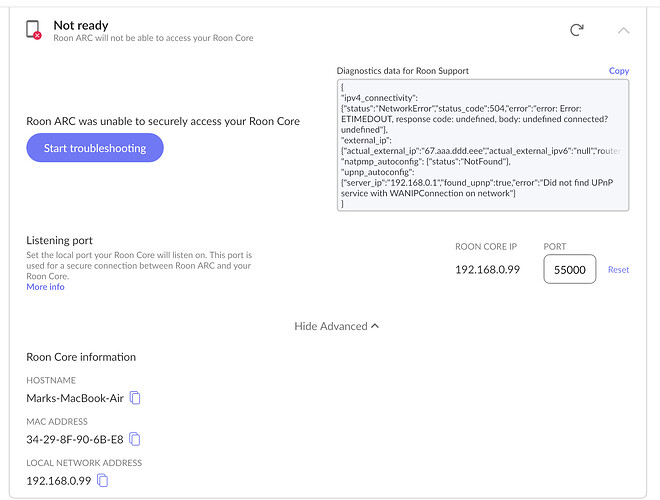Click the Listening port heading
Image resolution: width=660 pixels, height=500 pixels.
[62, 241]
